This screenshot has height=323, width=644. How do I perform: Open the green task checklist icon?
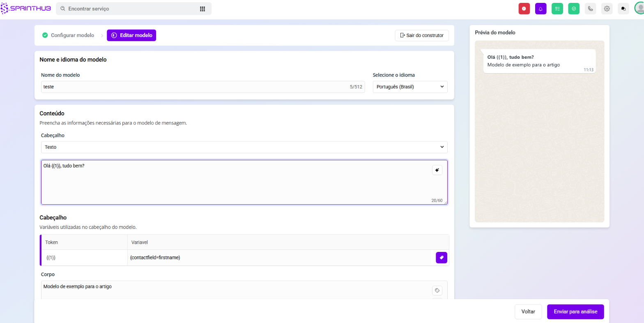tap(557, 9)
